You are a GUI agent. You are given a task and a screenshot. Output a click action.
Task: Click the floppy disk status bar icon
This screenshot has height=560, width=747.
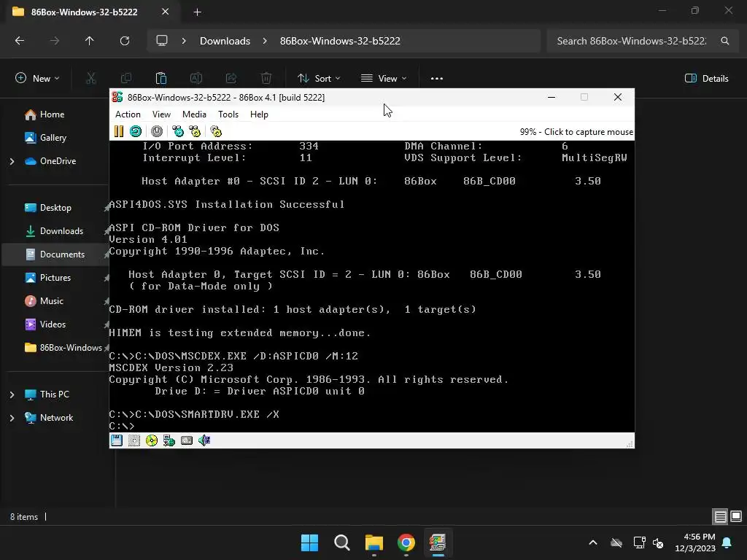click(117, 440)
